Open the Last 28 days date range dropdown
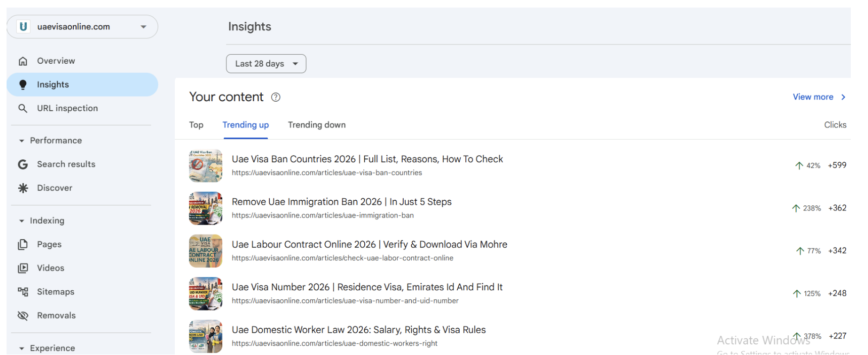 [x=266, y=64]
